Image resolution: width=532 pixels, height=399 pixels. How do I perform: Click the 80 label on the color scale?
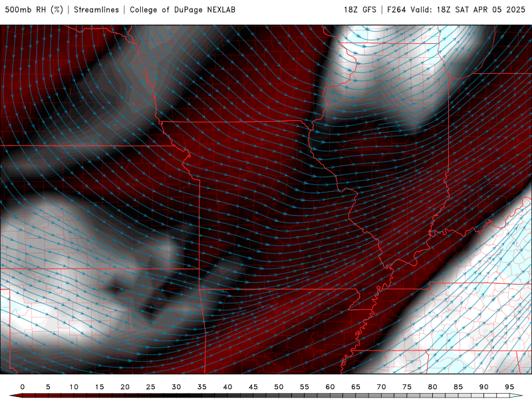click(432, 387)
